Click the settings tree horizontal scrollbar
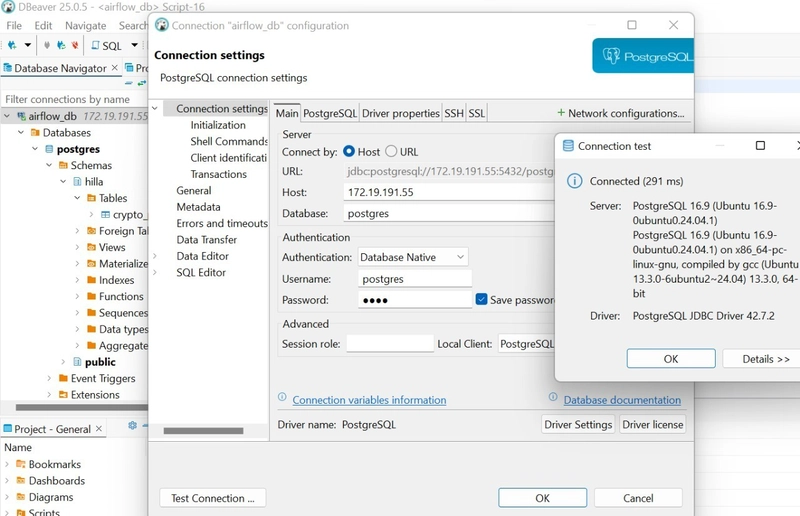The width and height of the screenshot is (800, 516). [x=203, y=431]
